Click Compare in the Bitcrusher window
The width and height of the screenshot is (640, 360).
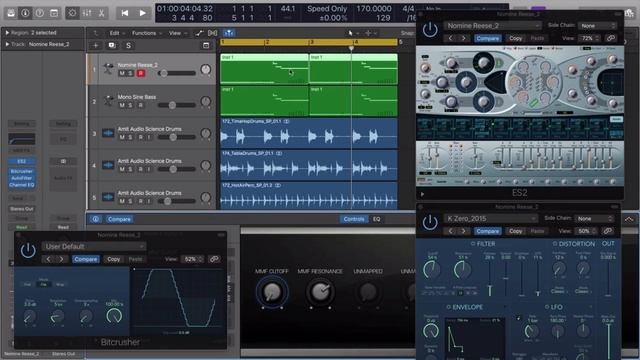pyautogui.click(x=86, y=259)
